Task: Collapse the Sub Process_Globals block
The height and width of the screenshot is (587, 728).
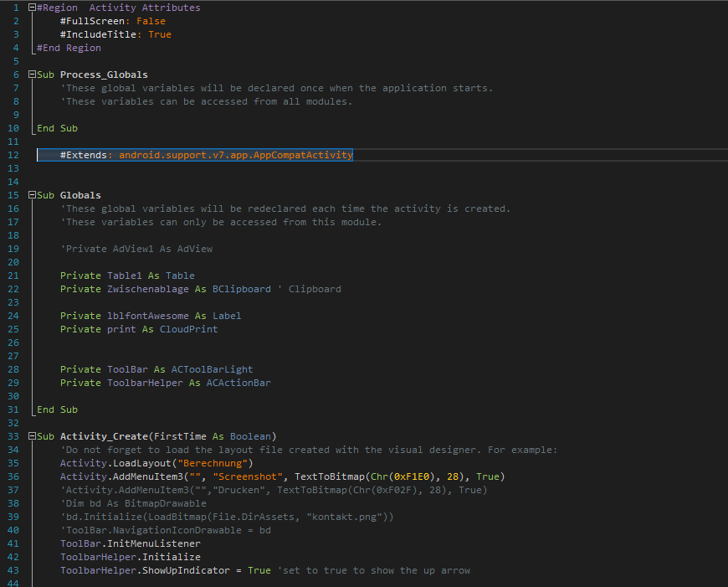Action: coord(32,75)
